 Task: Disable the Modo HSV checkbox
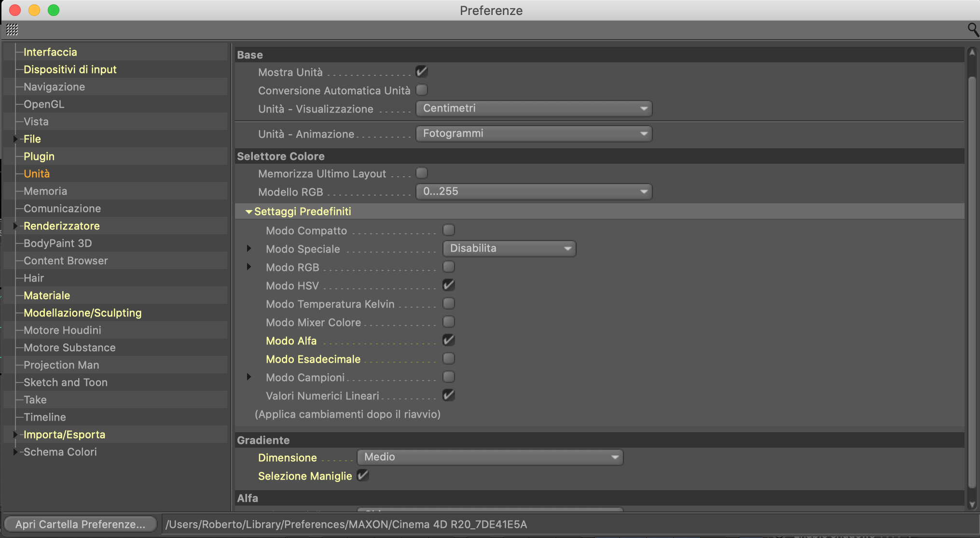[x=448, y=285]
